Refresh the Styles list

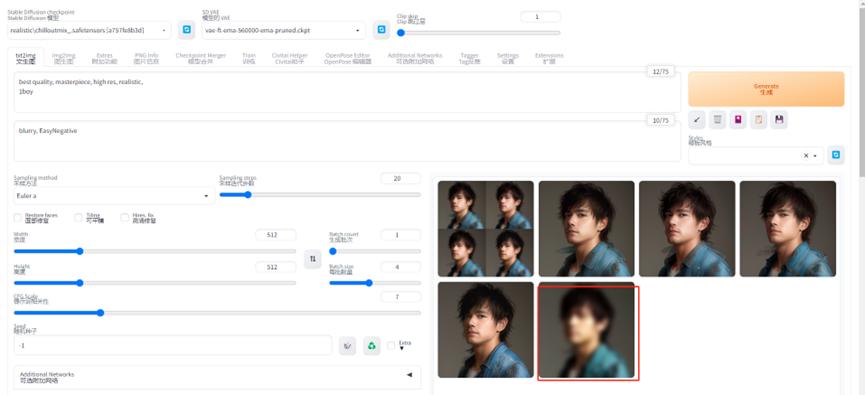point(836,155)
